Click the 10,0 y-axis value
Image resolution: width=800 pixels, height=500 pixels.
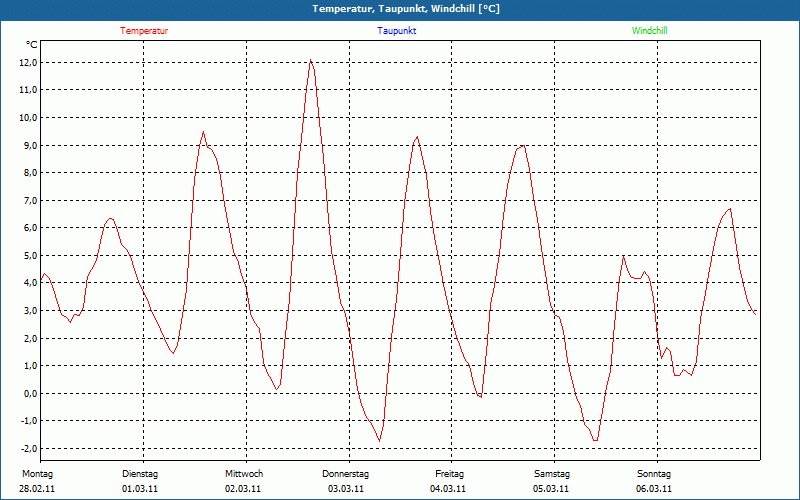28,118
